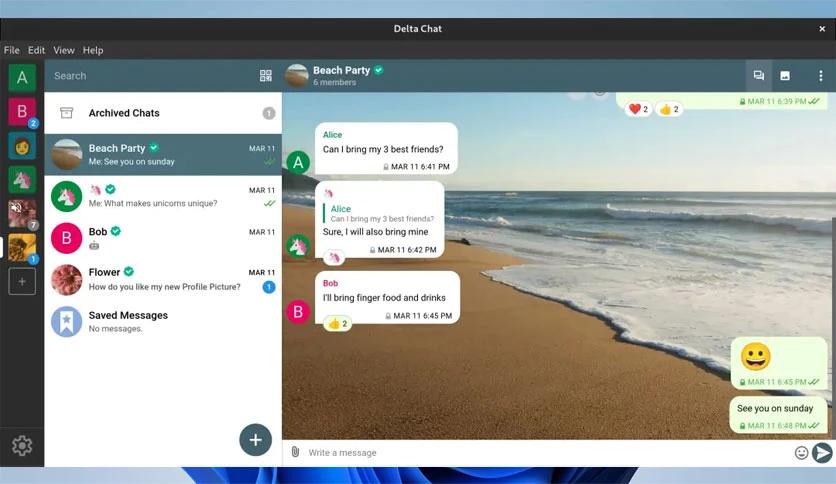Toggle thumbs up reaction on Bob's message

point(337,324)
